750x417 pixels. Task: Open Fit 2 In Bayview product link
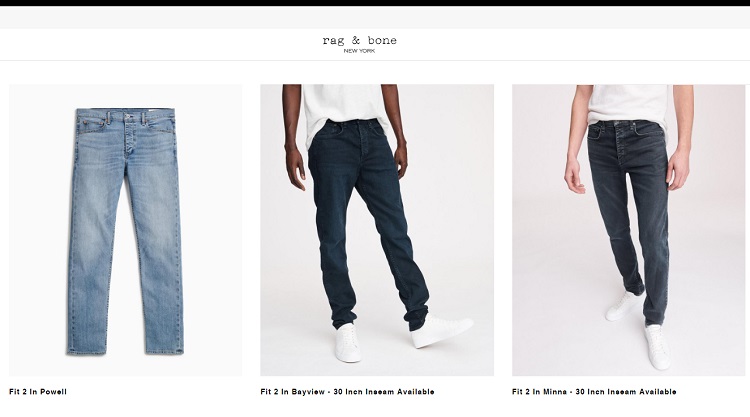tap(347, 392)
